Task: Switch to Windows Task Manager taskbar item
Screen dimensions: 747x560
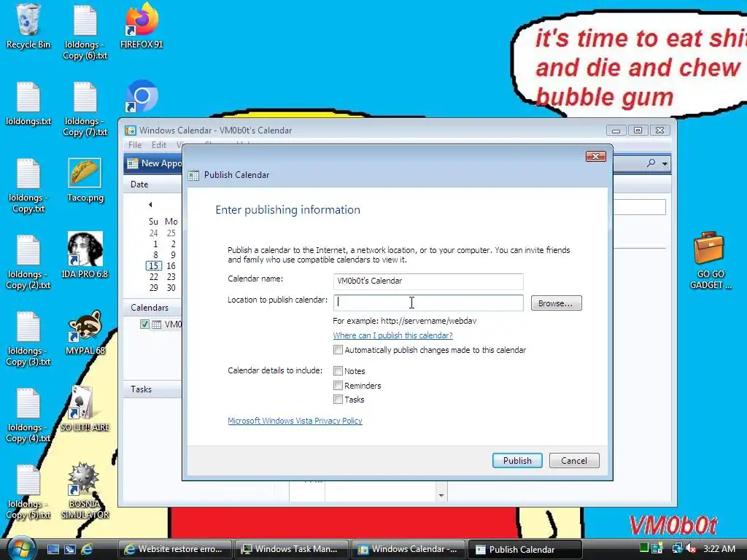Action: 292,549
